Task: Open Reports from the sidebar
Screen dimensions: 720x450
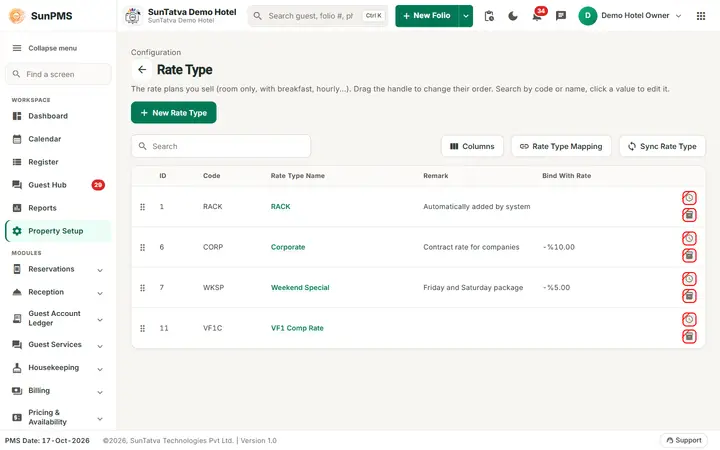Action: (58, 208)
